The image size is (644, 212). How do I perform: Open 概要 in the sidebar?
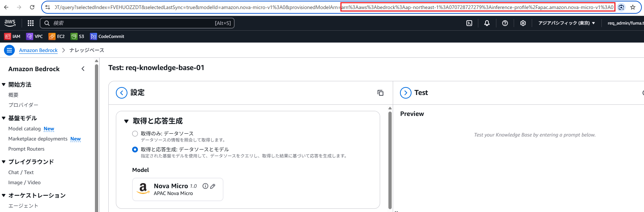click(x=13, y=95)
